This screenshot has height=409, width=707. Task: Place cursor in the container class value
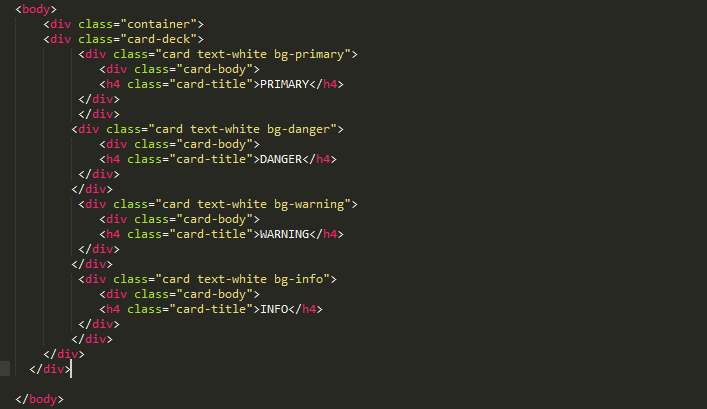162,24
